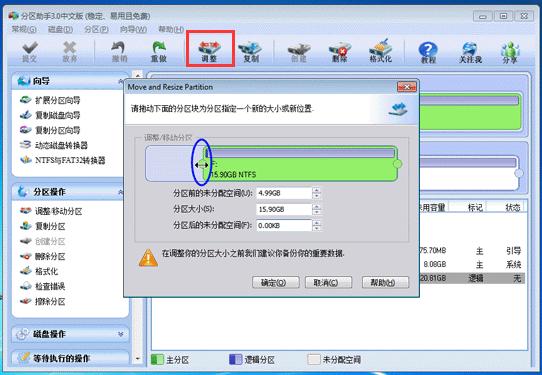This screenshot has width=542, height=375.
Task: Choose 擦除分区 in partition operations
Action: click(x=43, y=301)
